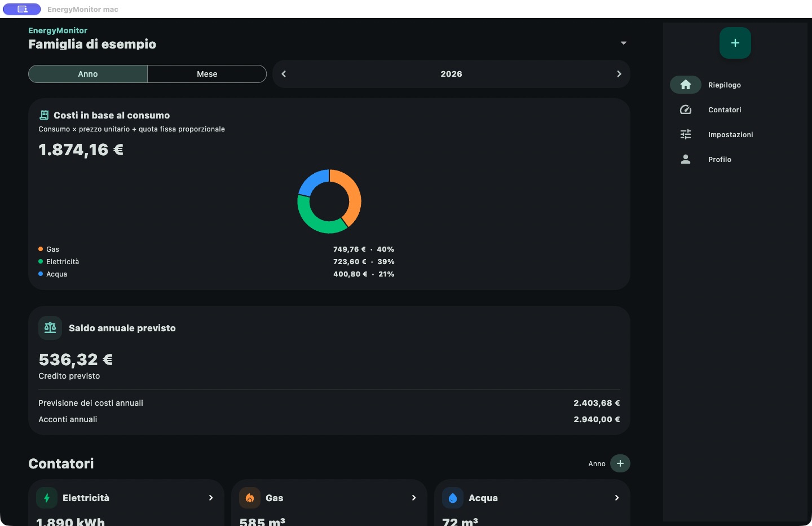Image resolution: width=812 pixels, height=526 pixels.
Task: Click the orange Gas legend dot
Action: click(41, 249)
